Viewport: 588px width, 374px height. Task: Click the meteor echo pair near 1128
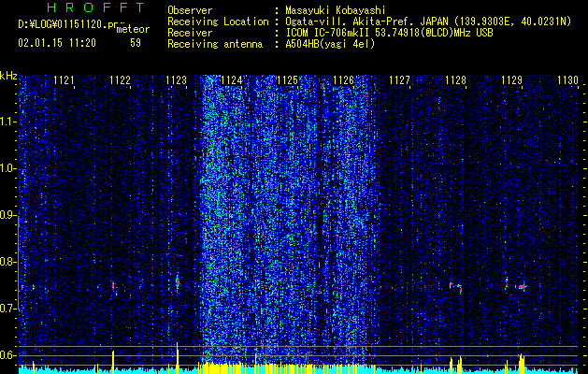[x=455, y=287]
